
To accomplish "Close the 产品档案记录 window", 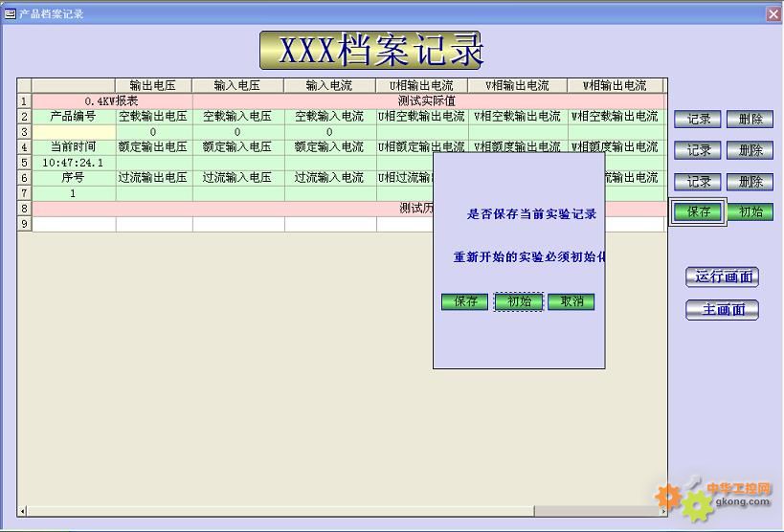I will pos(773,13).
